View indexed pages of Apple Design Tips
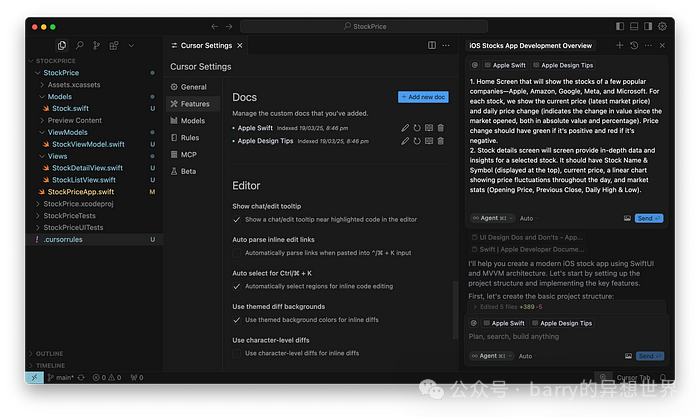The image size is (700, 417). (429, 141)
